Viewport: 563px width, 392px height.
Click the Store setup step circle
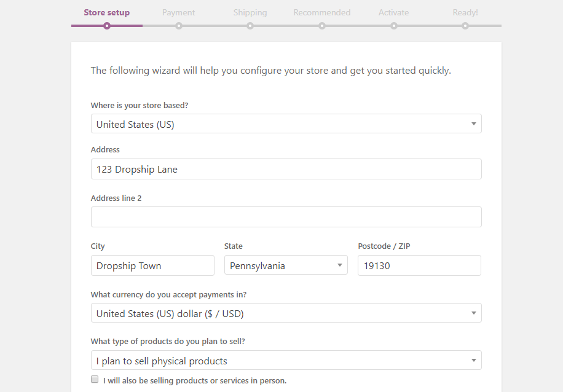(107, 26)
